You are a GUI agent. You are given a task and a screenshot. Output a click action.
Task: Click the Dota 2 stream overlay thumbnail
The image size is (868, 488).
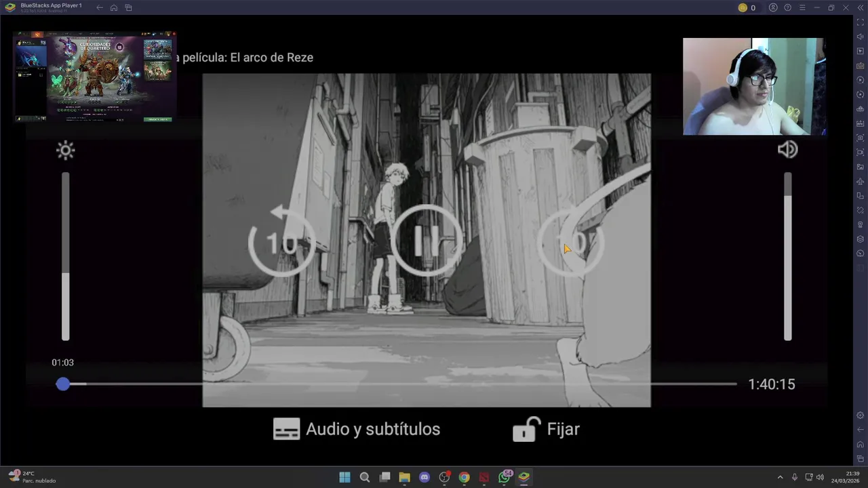click(x=94, y=77)
